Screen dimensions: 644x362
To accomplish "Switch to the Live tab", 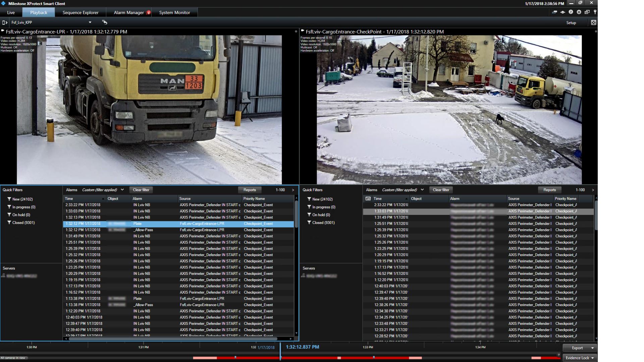I will click(x=11, y=12).
